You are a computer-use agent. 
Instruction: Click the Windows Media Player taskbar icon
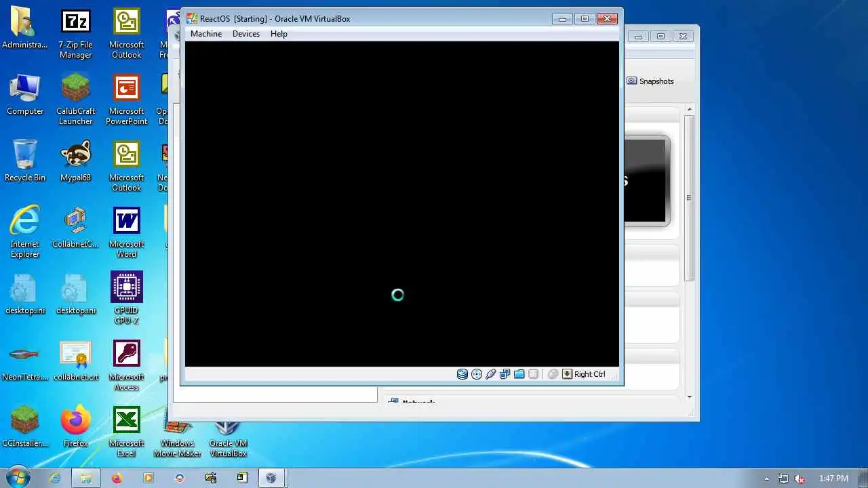(148, 478)
